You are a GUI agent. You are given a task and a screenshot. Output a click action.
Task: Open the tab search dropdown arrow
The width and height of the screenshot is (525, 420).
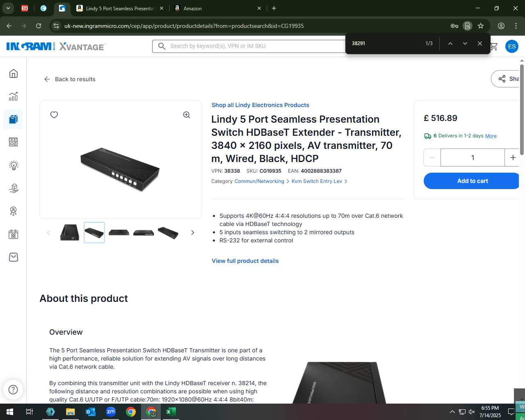coord(8,8)
